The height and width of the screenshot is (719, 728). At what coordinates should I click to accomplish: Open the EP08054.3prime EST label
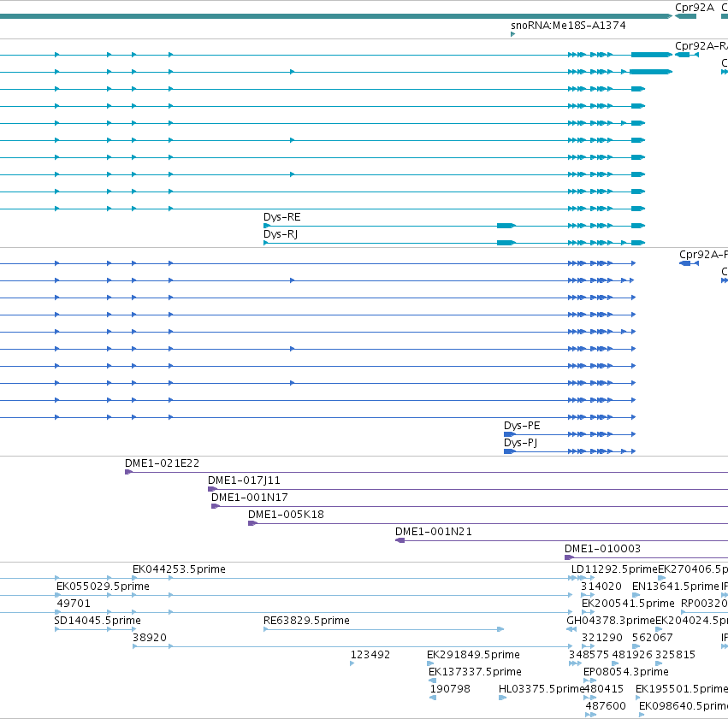[x=626, y=672]
